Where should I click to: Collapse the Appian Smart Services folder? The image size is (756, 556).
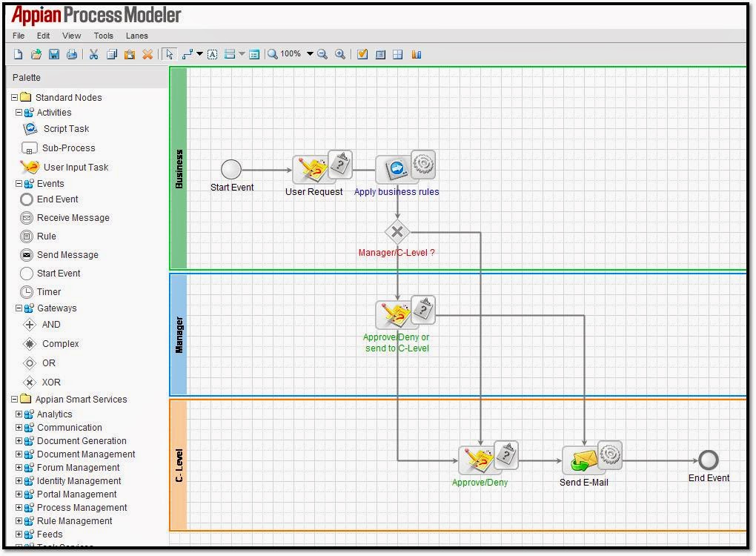point(15,400)
